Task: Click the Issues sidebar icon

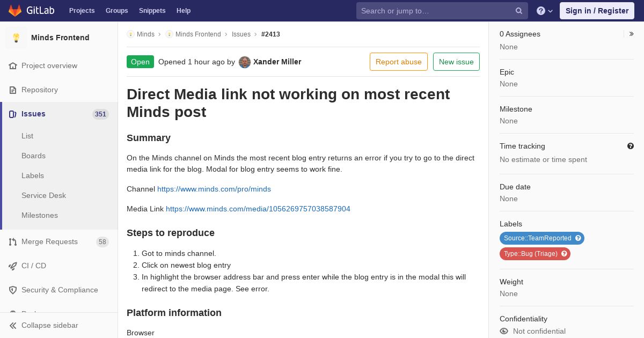Action: click(x=13, y=114)
